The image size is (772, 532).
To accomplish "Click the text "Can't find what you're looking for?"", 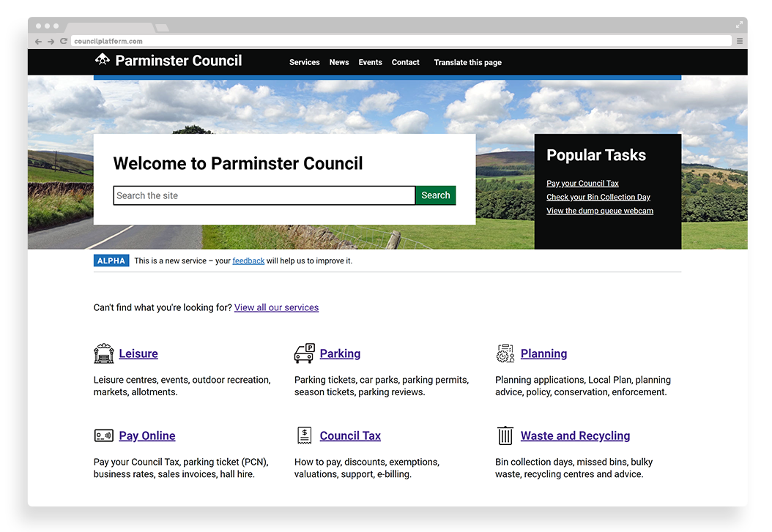I will pyautogui.click(x=163, y=307).
